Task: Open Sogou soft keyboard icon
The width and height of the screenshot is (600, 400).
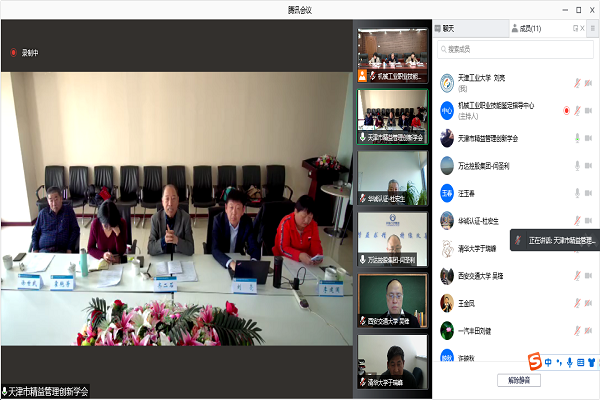Action: click(x=580, y=362)
